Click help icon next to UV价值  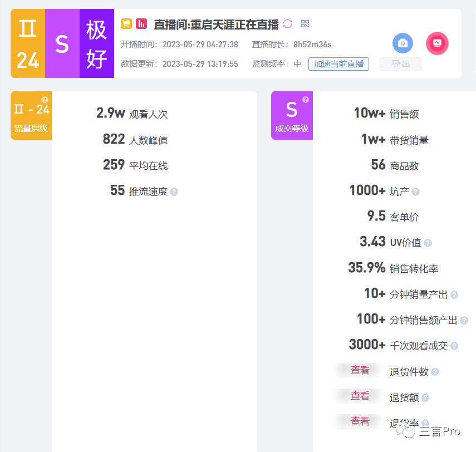click(428, 243)
